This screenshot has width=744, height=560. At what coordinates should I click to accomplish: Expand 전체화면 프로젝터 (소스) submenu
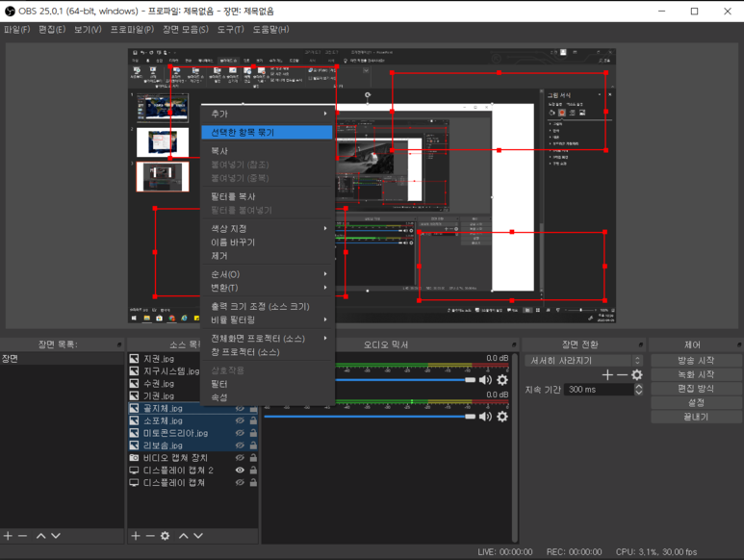click(269, 339)
